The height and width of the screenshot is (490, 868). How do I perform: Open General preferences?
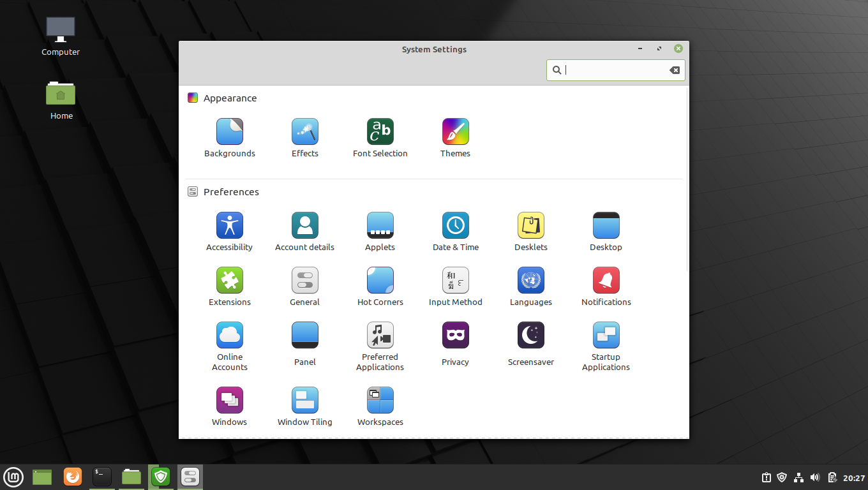(305, 286)
